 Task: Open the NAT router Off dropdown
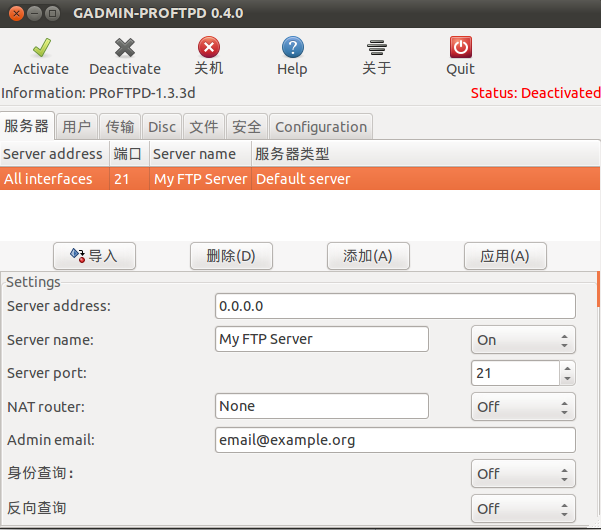click(523, 407)
